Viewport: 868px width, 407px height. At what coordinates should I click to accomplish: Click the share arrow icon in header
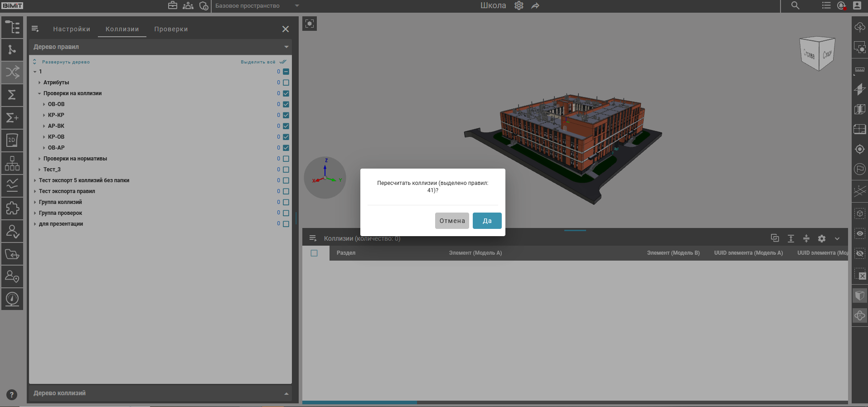(x=535, y=6)
